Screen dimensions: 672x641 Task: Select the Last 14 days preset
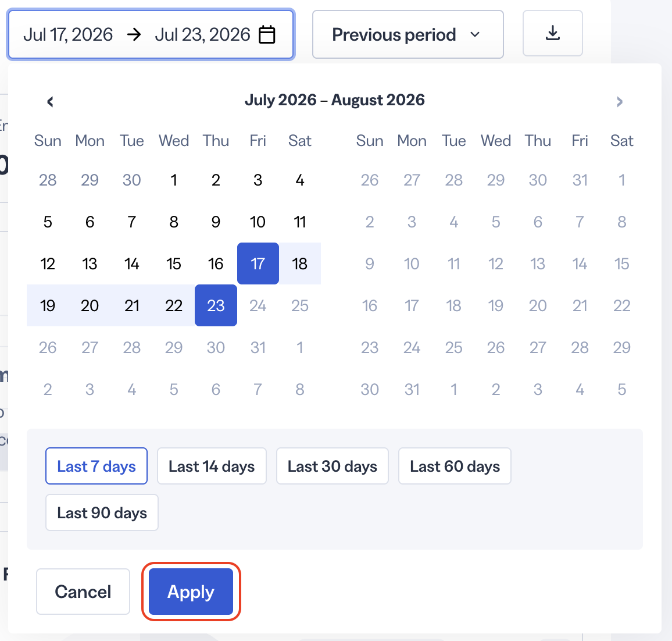(212, 466)
